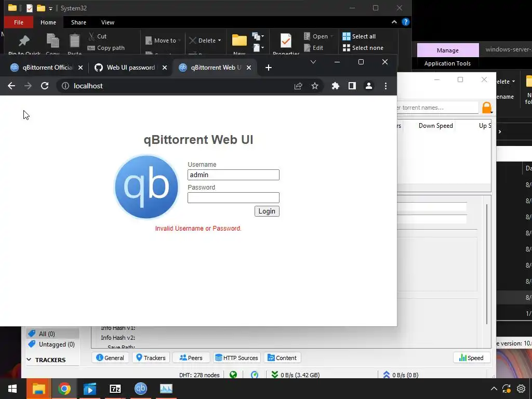Collapse the TRACKERS section
The image size is (532, 399).
coord(29,360)
